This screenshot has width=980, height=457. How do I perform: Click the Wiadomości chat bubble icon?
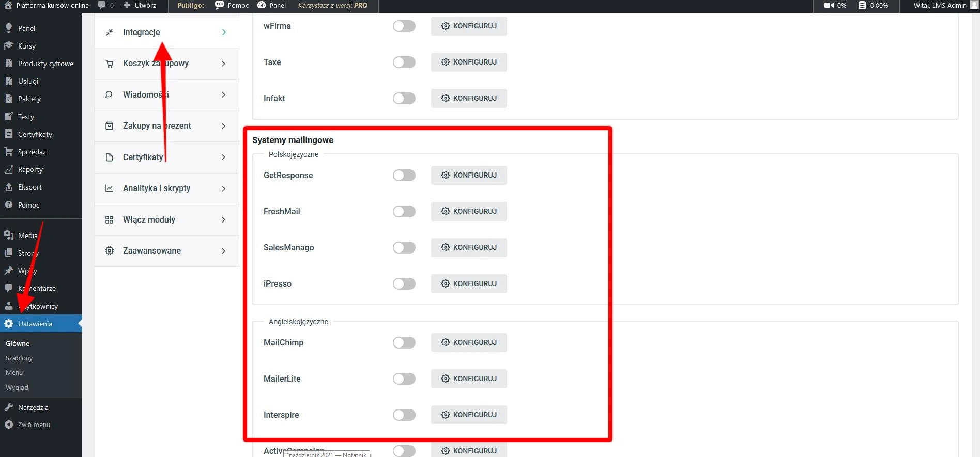click(x=109, y=94)
